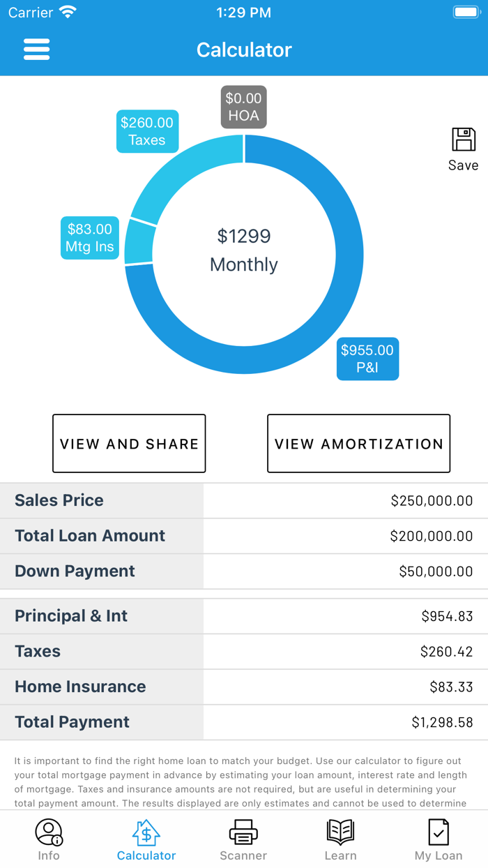488x868 pixels.
Task: Open the Learn book icon
Action: [340, 832]
